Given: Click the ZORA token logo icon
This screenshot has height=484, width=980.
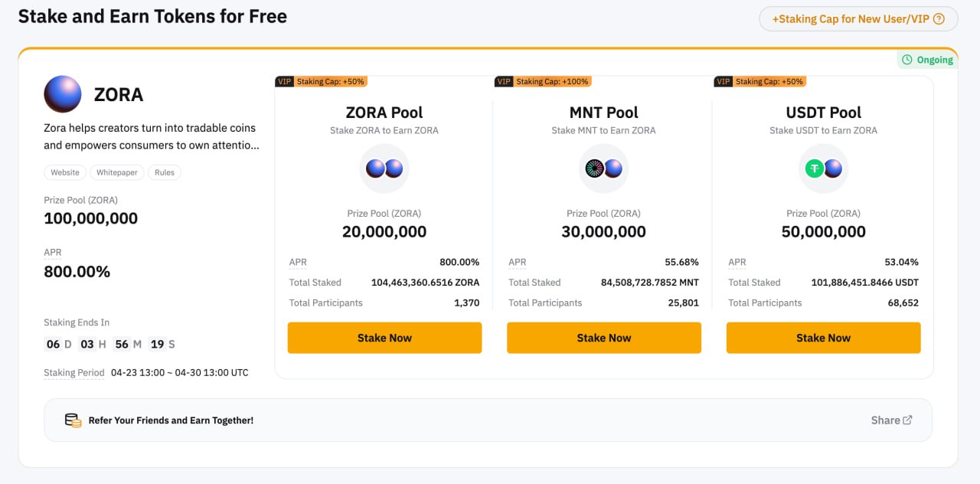Looking at the screenshot, I should tap(63, 94).
